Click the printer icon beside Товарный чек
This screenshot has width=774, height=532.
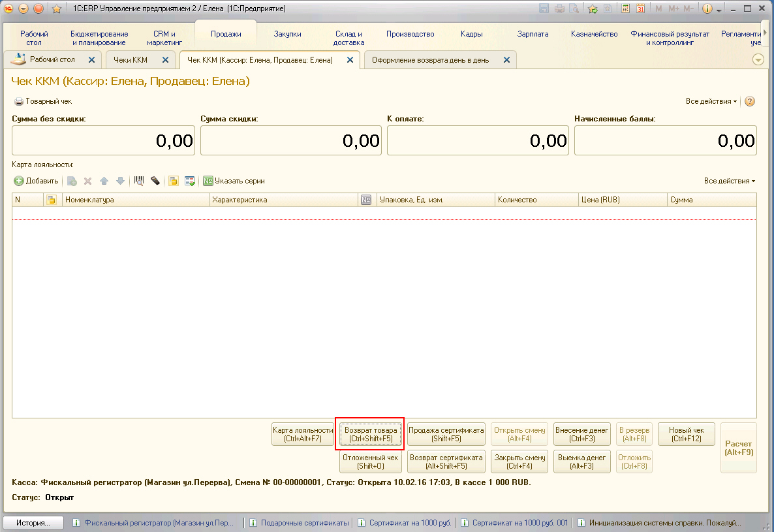tap(19, 102)
